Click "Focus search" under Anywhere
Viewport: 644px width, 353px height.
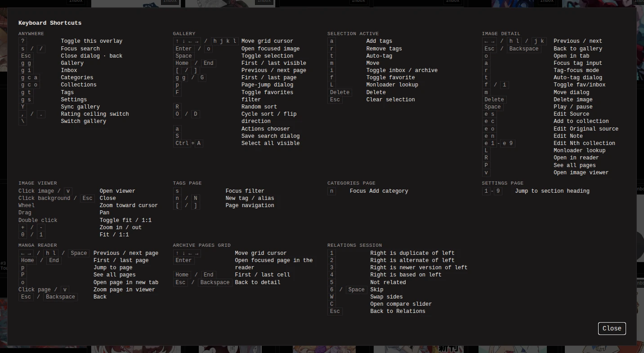point(80,49)
